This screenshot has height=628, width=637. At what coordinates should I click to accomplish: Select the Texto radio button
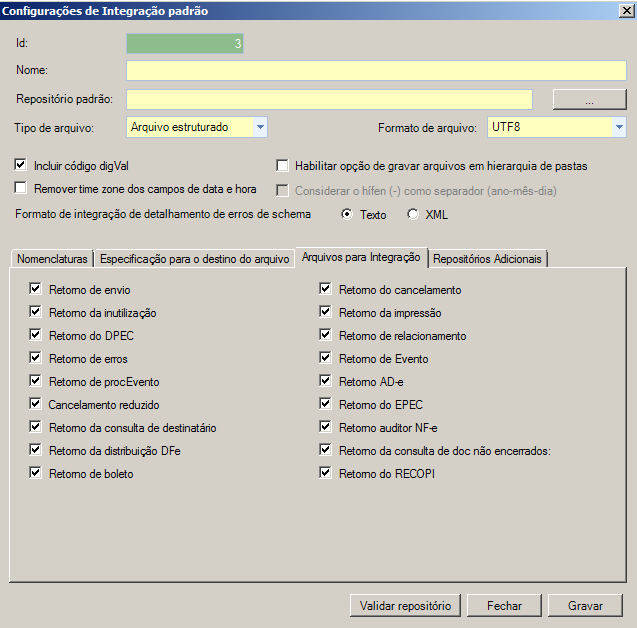(347, 214)
